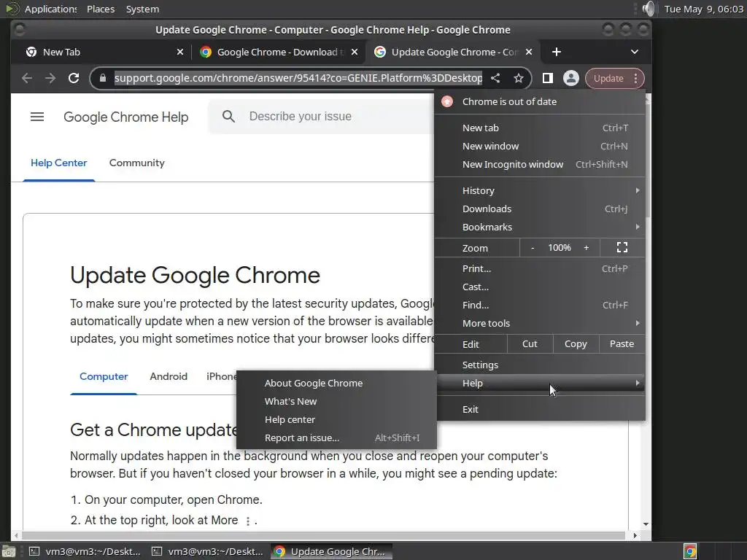The height and width of the screenshot is (560, 747).
Task: Expand the More tools submenu
Action: pyautogui.click(x=541, y=323)
